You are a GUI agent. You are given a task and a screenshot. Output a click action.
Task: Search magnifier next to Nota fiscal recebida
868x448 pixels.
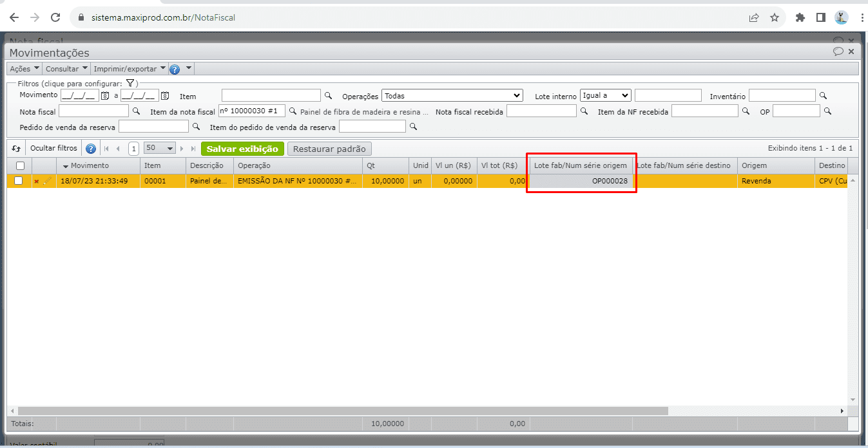[x=584, y=111]
